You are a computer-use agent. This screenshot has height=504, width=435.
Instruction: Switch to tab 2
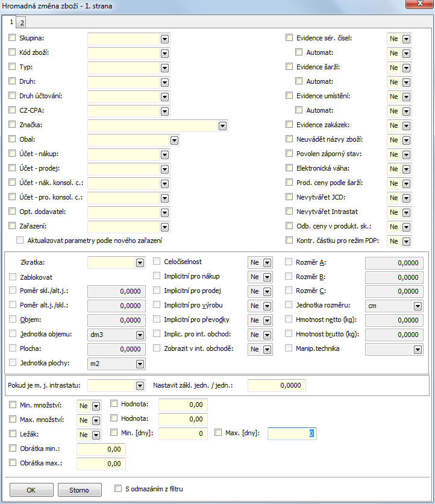coord(22,23)
